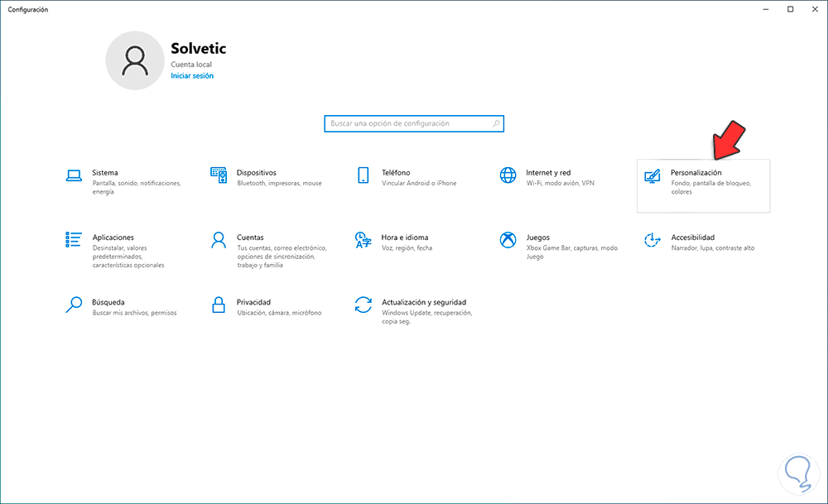828x504 pixels.
Task: Open the Aplicaciones list icon
Action: pyautogui.click(x=74, y=240)
